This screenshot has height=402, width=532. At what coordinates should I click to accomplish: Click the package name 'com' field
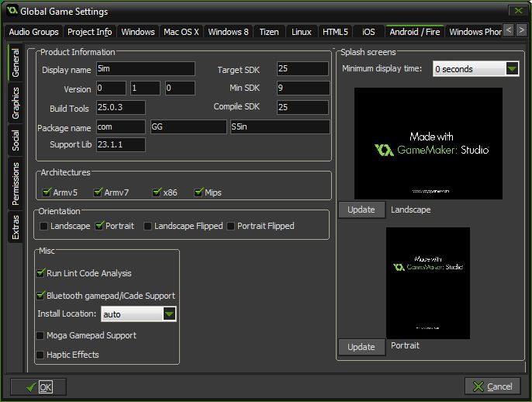click(121, 126)
